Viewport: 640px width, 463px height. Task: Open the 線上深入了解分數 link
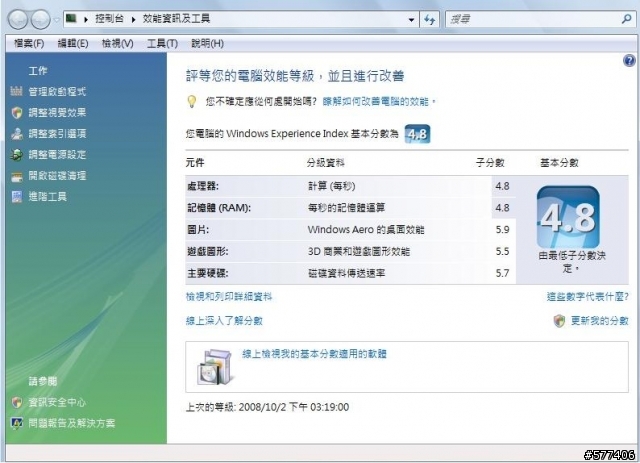pos(224,321)
